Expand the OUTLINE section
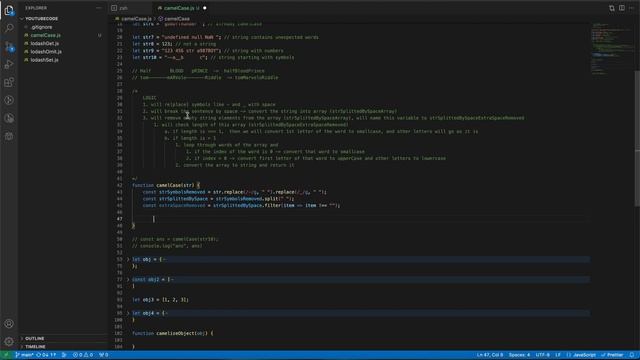 [35, 338]
